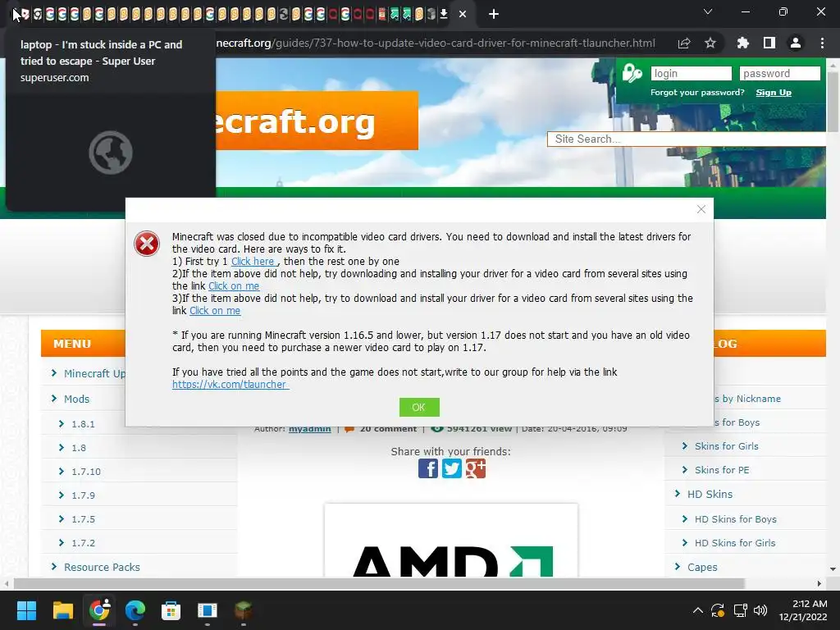Image resolution: width=840 pixels, height=630 pixels.
Task: Click the scroll down arrow at page bottom right
Action: [833, 569]
